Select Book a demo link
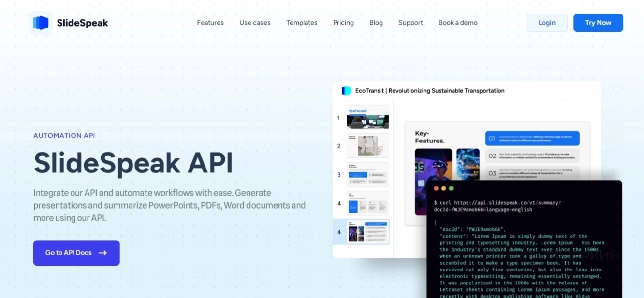This screenshot has width=644, height=298. pos(458,23)
